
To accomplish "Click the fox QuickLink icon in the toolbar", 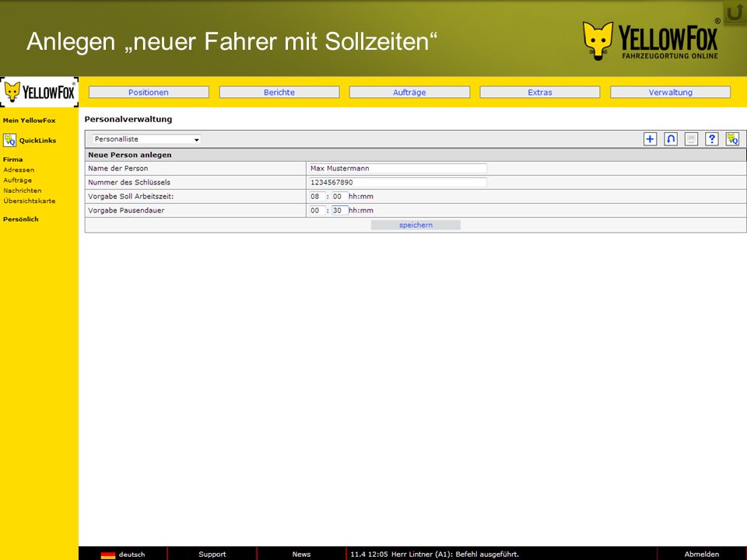I will coord(732,139).
